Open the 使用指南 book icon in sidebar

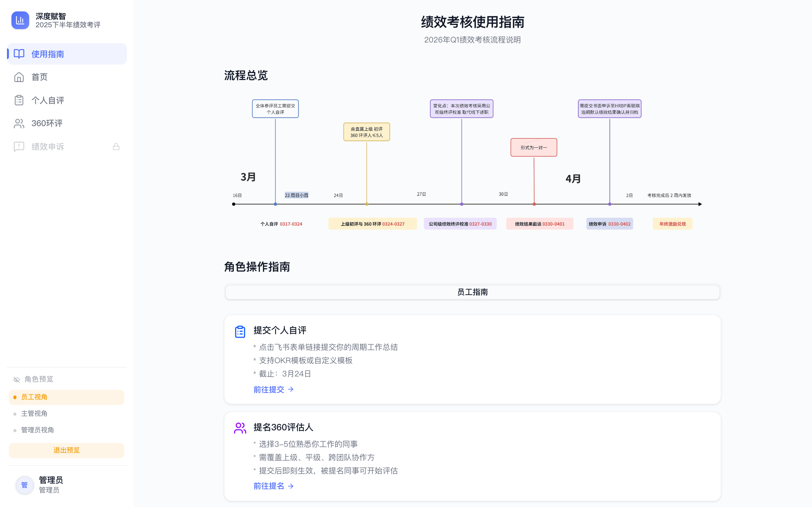pyautogui.click(x=19, y=54)
